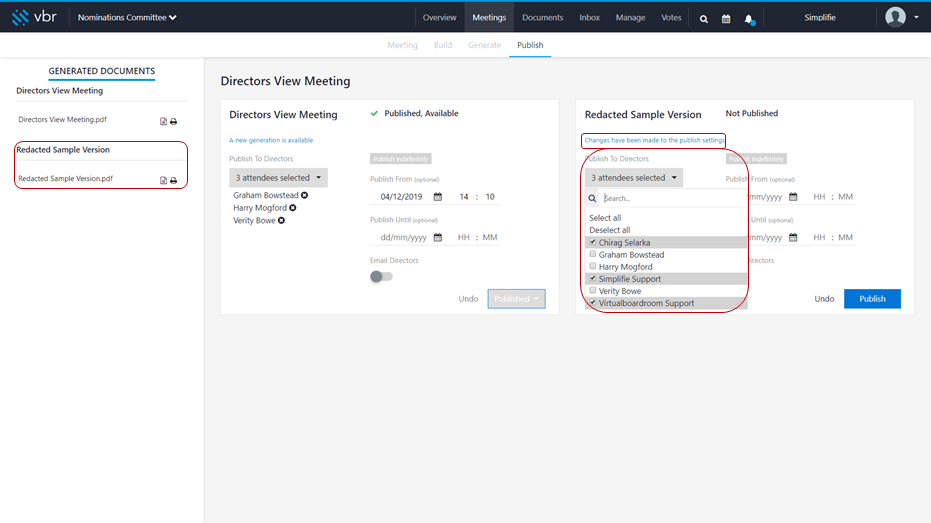Remove attendee Verity Bowe

(281, 220)
